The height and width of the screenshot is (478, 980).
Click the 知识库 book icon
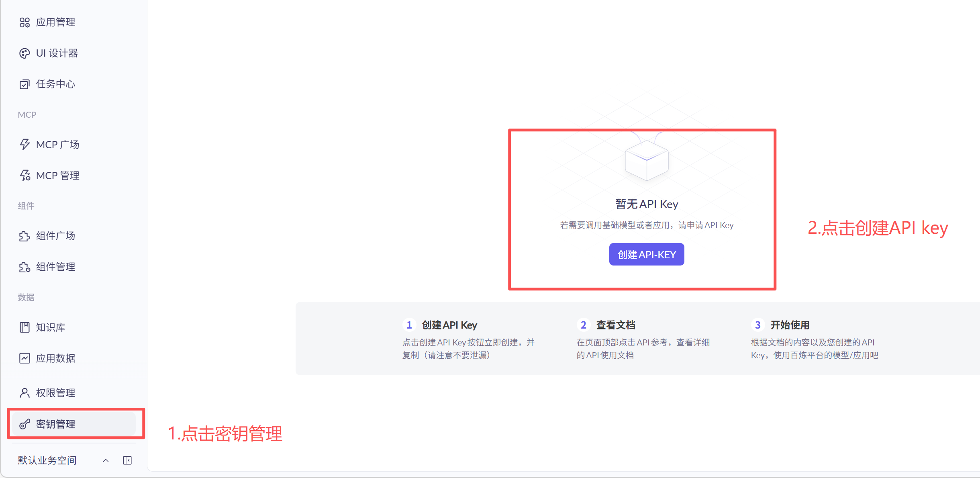click(24, 327)
